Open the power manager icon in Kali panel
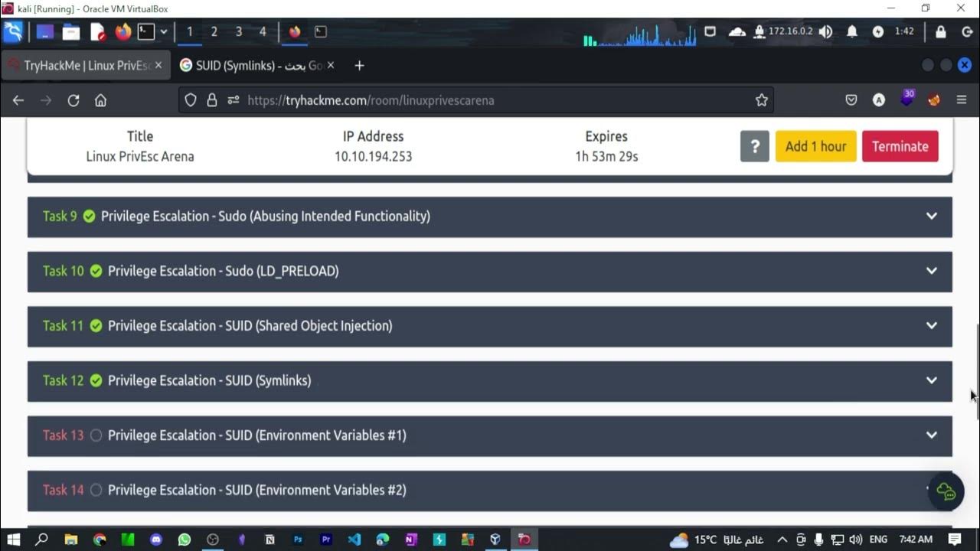Viewport: 980px width, 551px height. 878,32
